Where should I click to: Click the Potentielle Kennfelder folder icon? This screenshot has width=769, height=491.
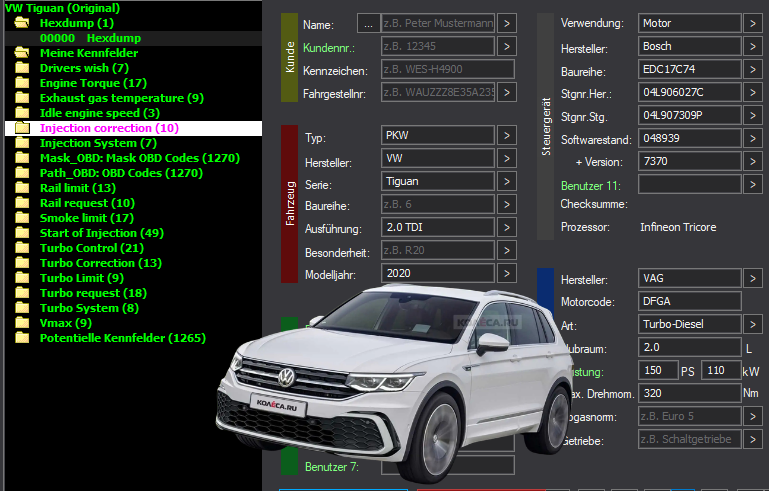tap(22, 338)
